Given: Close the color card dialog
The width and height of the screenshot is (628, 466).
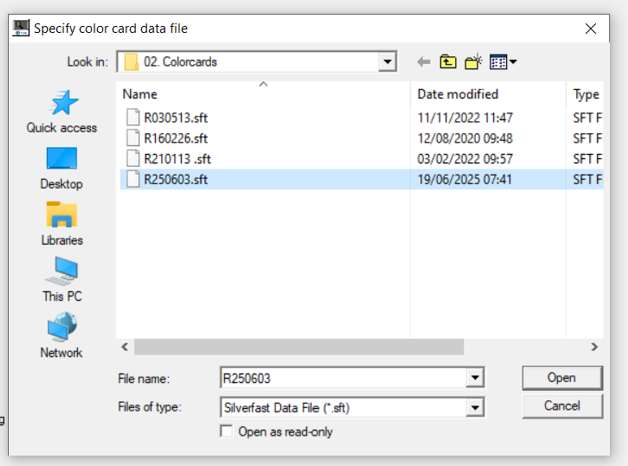Looking at the screenshot, I should tap(591, 28).
